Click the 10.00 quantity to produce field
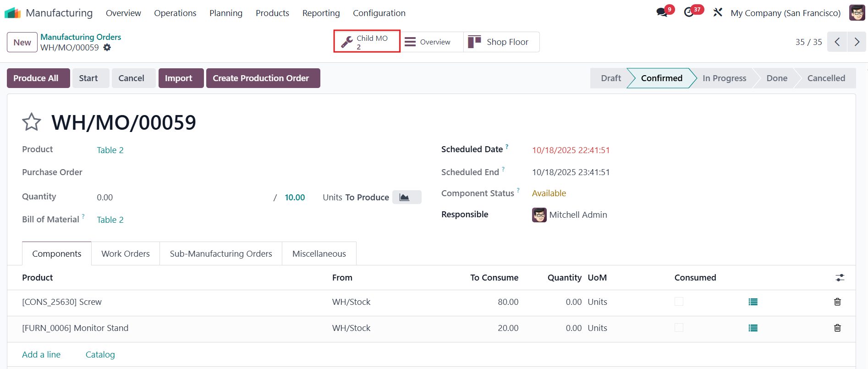Image resolution: width=868 pixels, height=369 pixels. [x=295, y=198]
